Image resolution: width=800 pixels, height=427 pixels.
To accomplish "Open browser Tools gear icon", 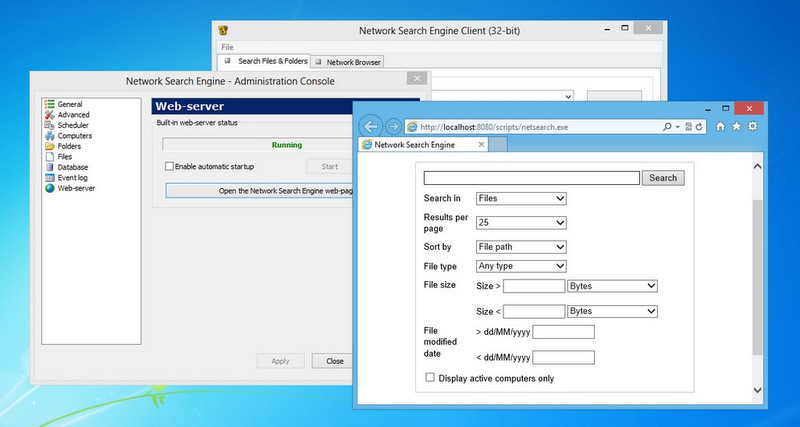I will coord(753,126).
